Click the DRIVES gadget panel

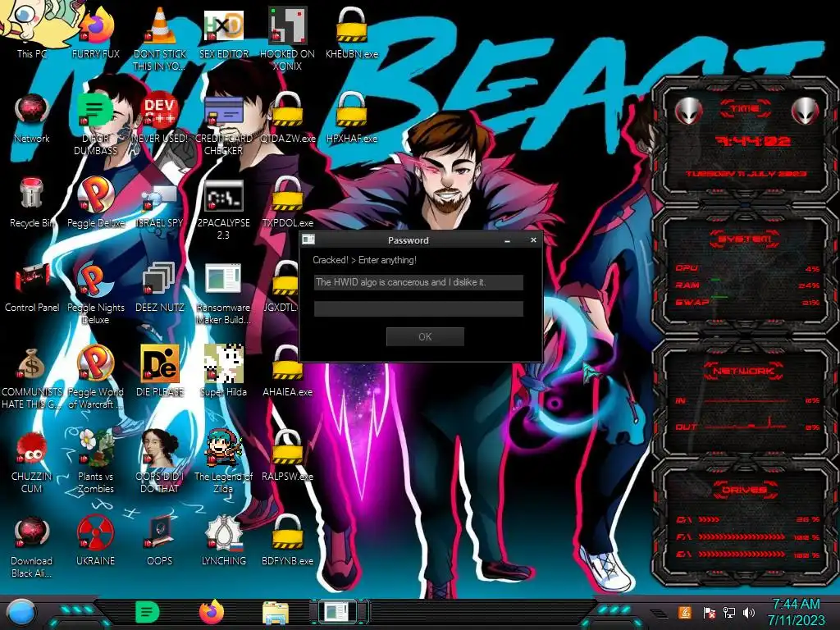(745, 523)
